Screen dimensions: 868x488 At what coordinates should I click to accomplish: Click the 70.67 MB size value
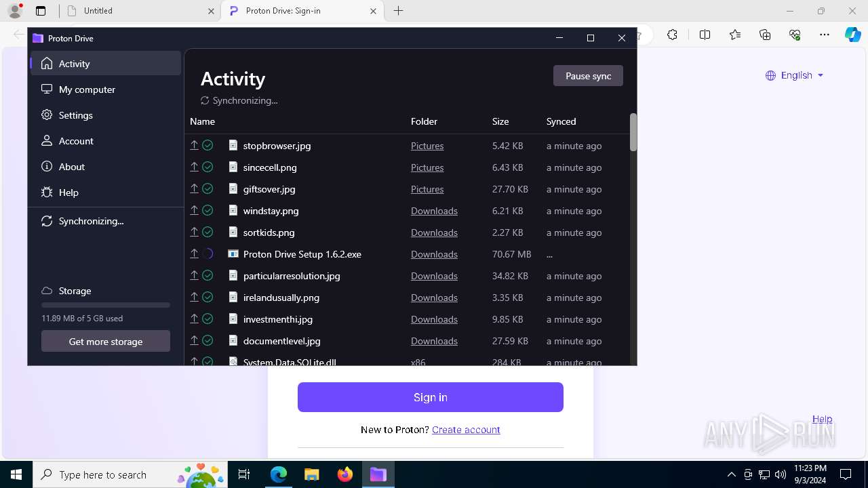pyautogui.click(x=511, y=254)
